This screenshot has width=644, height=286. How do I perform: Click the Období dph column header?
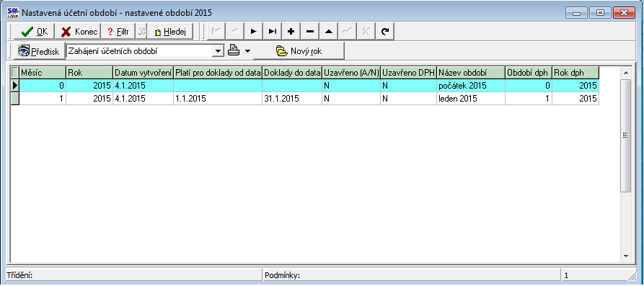(x=529, y=73)
